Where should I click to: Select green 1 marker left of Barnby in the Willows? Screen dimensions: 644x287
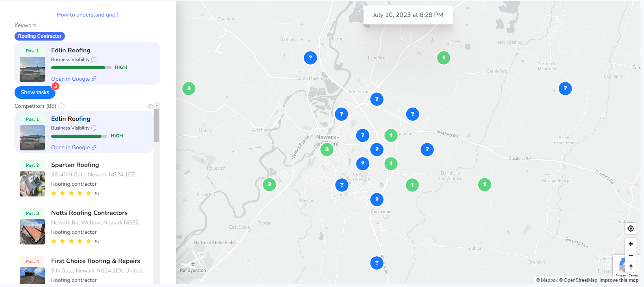pos(412,185)
